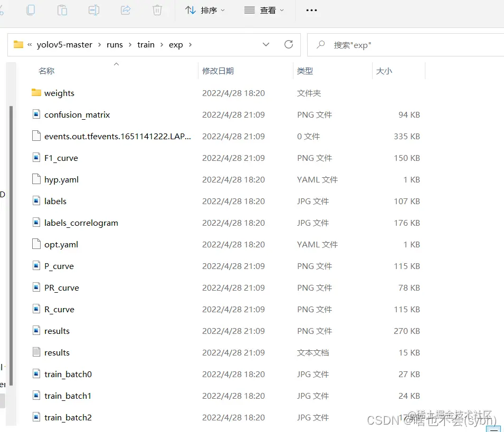Expand address bar history dropdown
The image size is (504, 432).
(x=266, y=44)
